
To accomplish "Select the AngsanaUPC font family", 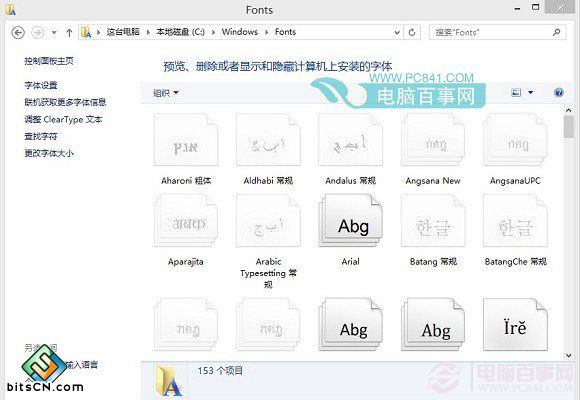I will coord(515,149).
